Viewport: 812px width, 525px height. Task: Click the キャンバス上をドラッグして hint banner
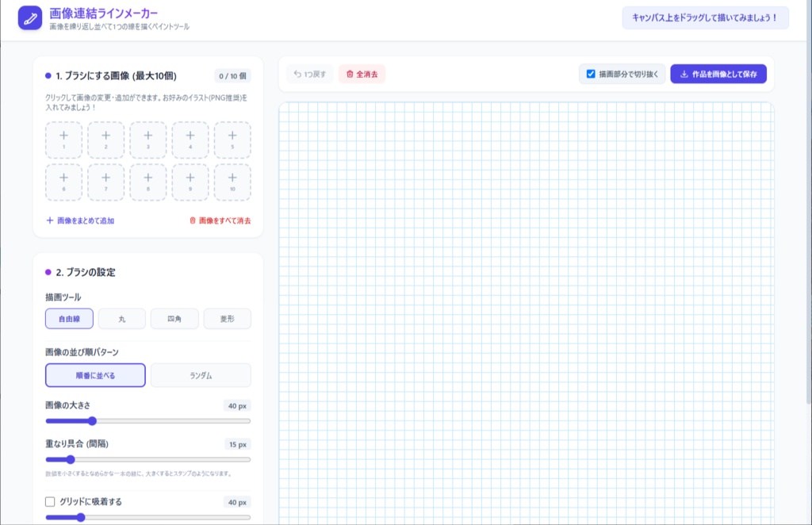705,17
